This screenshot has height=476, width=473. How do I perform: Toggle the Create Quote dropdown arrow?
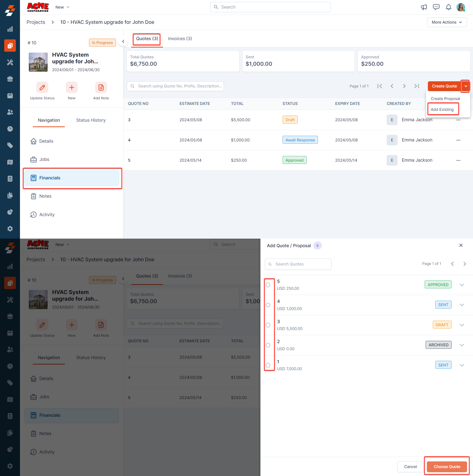pyautogui.click(x=466, y=86)
